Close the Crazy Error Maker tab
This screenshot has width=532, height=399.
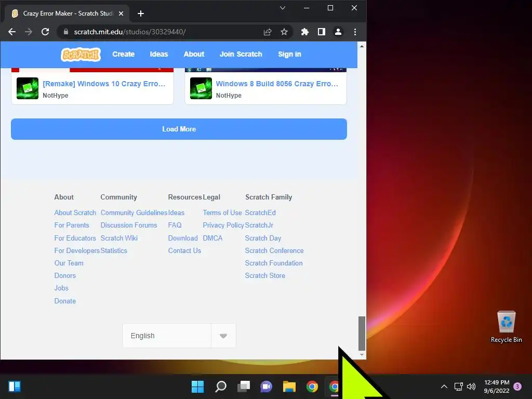(x=121, y=14)
